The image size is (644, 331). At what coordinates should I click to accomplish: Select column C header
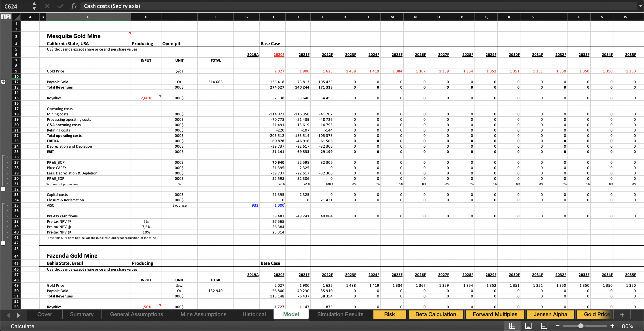click(x=88, y=17)
